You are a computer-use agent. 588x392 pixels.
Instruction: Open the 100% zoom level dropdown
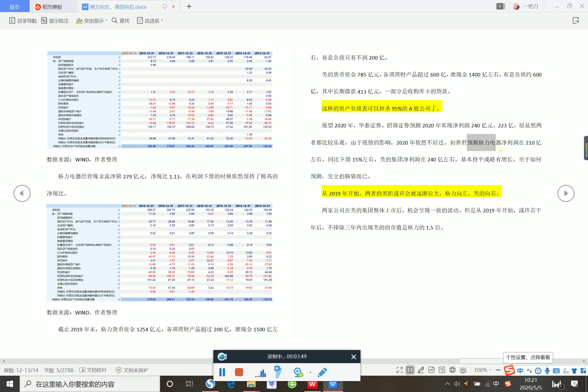coord(483,370)
